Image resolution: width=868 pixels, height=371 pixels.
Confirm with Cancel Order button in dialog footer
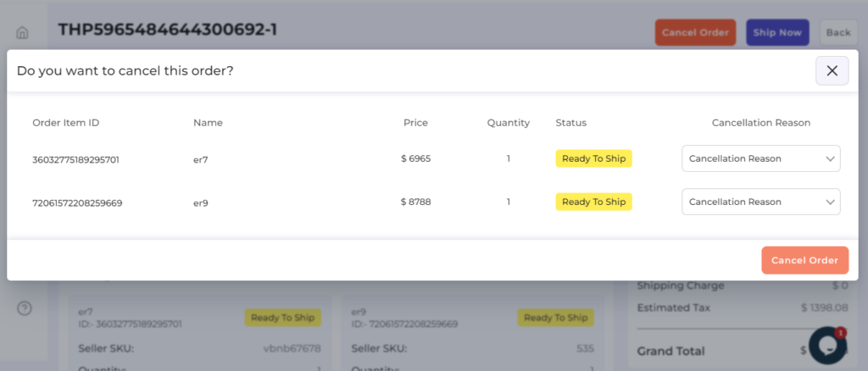(x=804, y=260)
